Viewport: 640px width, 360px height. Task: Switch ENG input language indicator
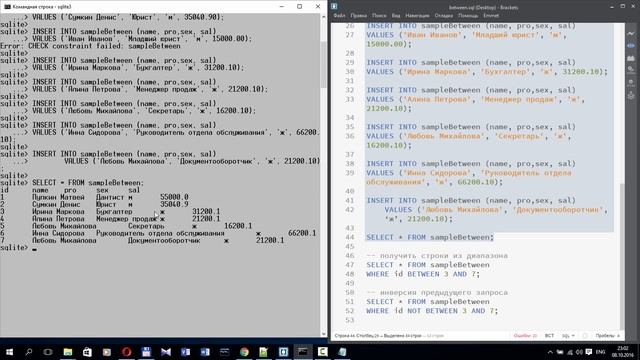tap(600, 352)
